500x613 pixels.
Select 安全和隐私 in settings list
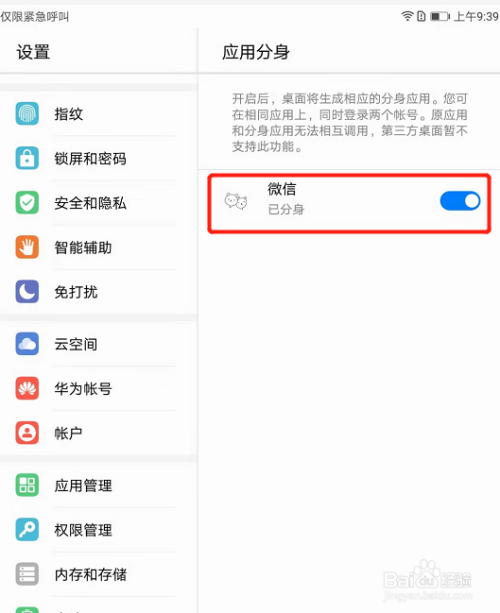(x=99, y=203)
